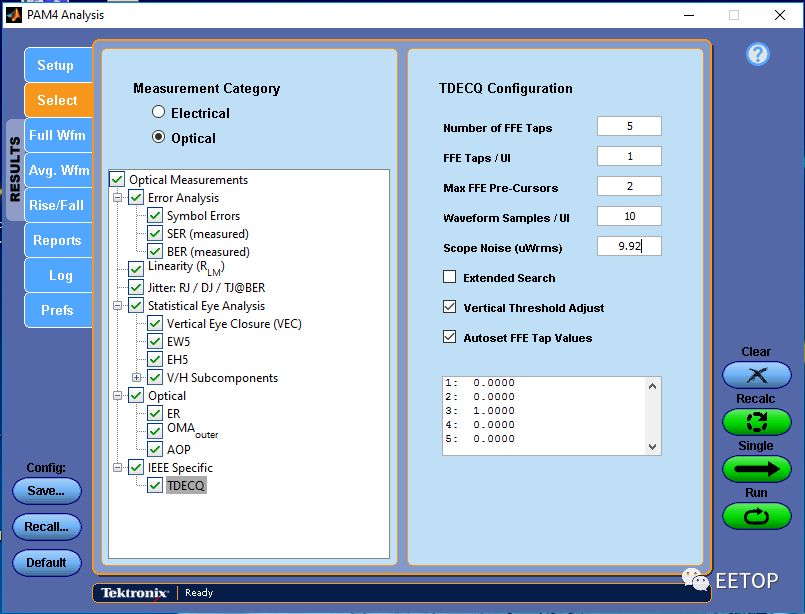Uncheck the Linearity (RLM) checkbox

136,269
